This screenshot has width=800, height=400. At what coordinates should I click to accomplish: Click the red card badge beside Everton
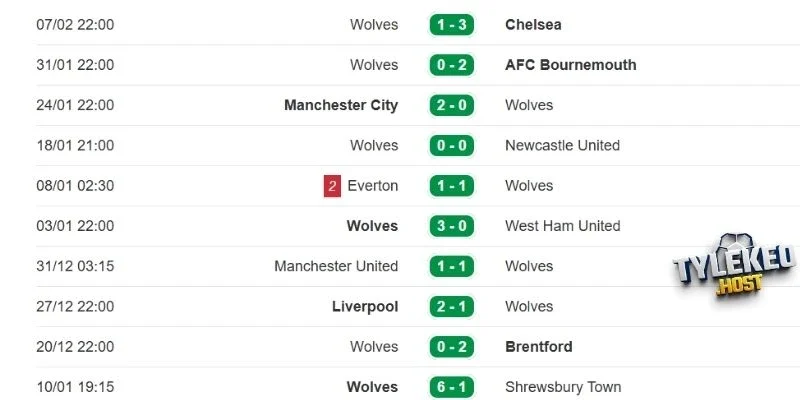(x=332, y=186)
